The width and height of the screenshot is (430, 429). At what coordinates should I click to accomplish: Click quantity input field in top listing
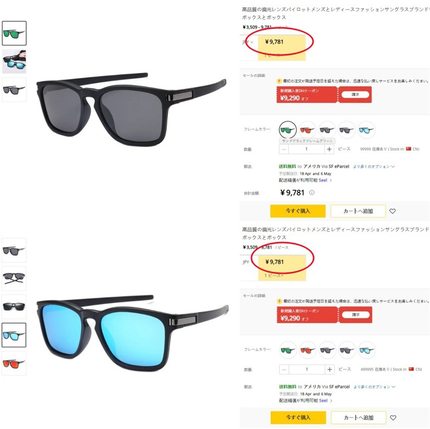click(x=306, y=149)
